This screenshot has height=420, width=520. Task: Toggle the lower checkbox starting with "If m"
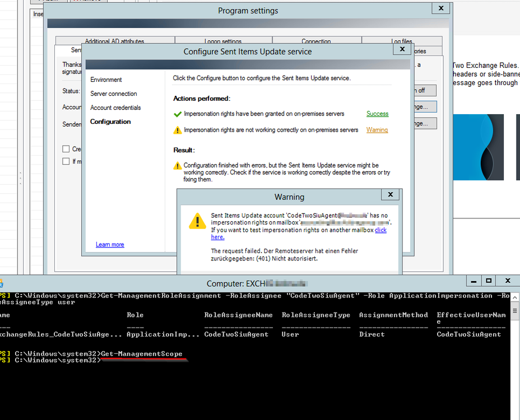pyautogui.click(x=66, y=161)
